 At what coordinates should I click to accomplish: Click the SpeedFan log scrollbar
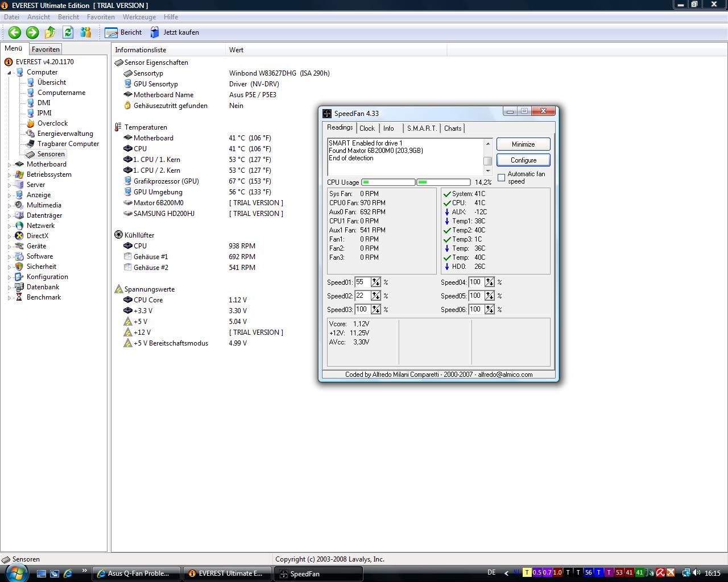[x=488, y=157]
